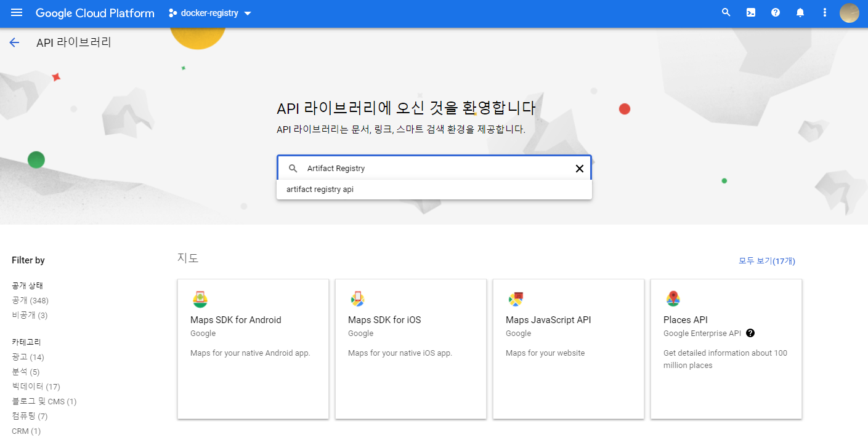The width and height of the screenshot is (868, 440).
Task: Click the 모두 보기(17개) link
Action: pyautogui.click(x=767, y=261)
